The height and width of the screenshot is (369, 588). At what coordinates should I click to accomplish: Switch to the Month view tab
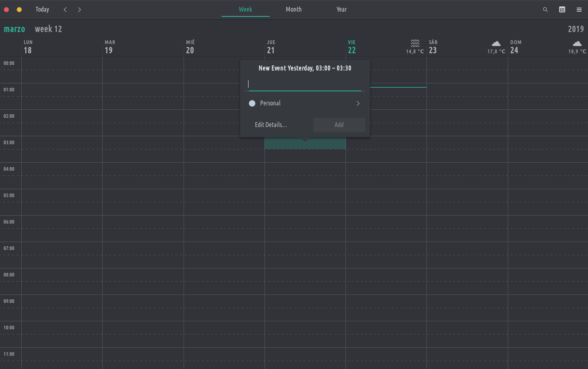point(293,10)
